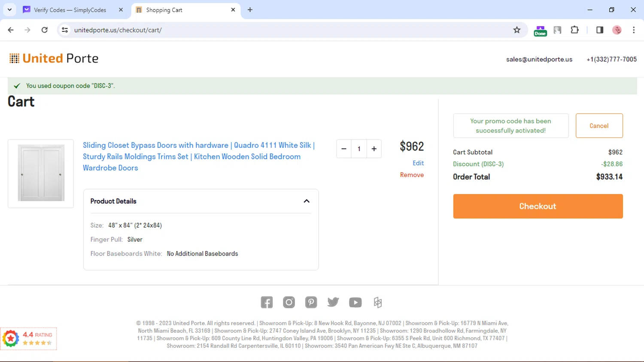644x362 pixels.
Task: Open the browser Extensions puzzle icon
Action: [x=574, y=30]
